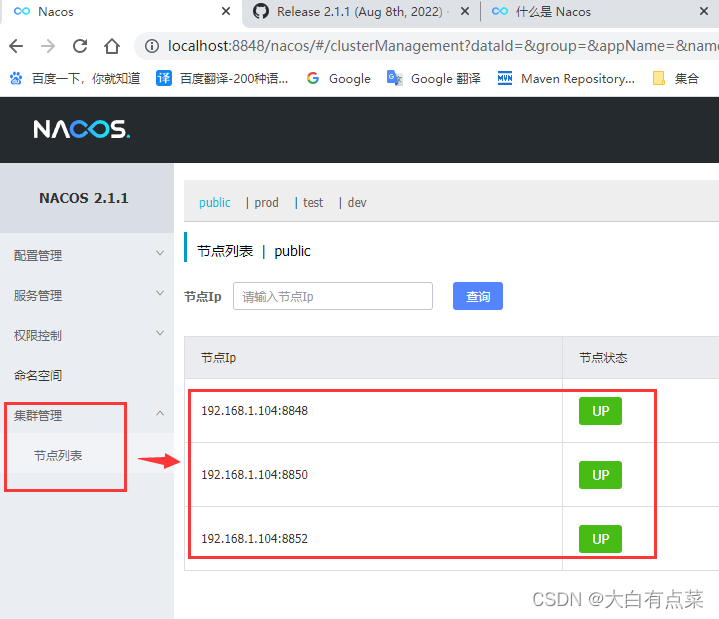Expand the 配置管理 menu chevron

click(160, 253)
